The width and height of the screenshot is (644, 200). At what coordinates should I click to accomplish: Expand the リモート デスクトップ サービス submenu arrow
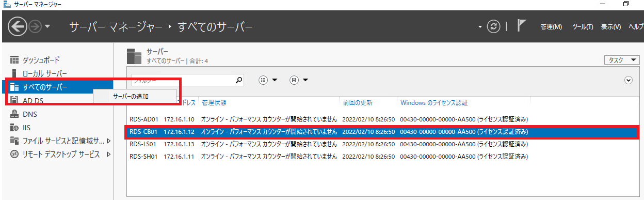[108, 154]
